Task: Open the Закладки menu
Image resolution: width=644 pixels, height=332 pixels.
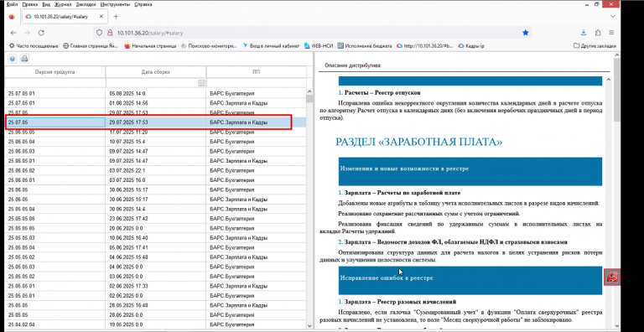Action: [x=86, y=4]
